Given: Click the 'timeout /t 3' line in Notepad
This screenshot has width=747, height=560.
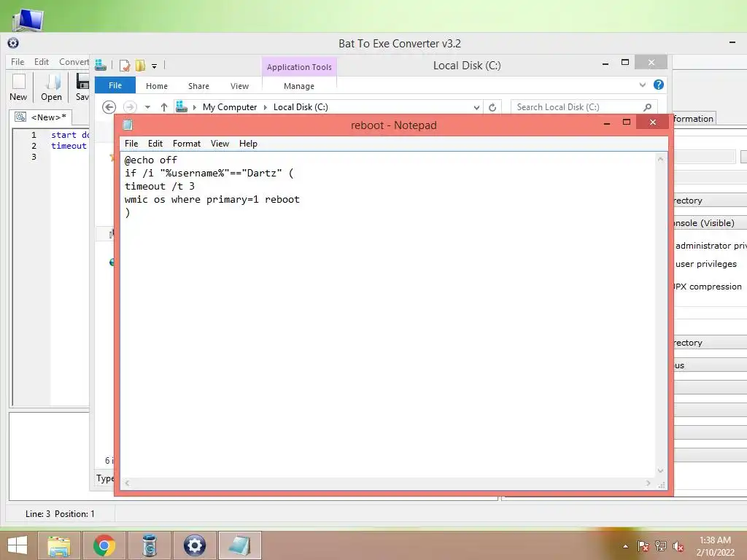Looking at the screenshot, I should click(160, 186).
